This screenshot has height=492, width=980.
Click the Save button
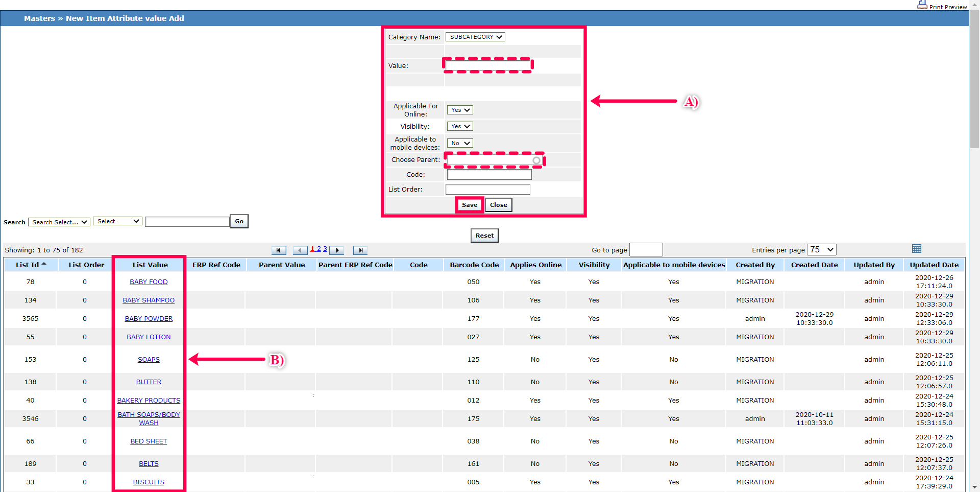coord(470,205)
